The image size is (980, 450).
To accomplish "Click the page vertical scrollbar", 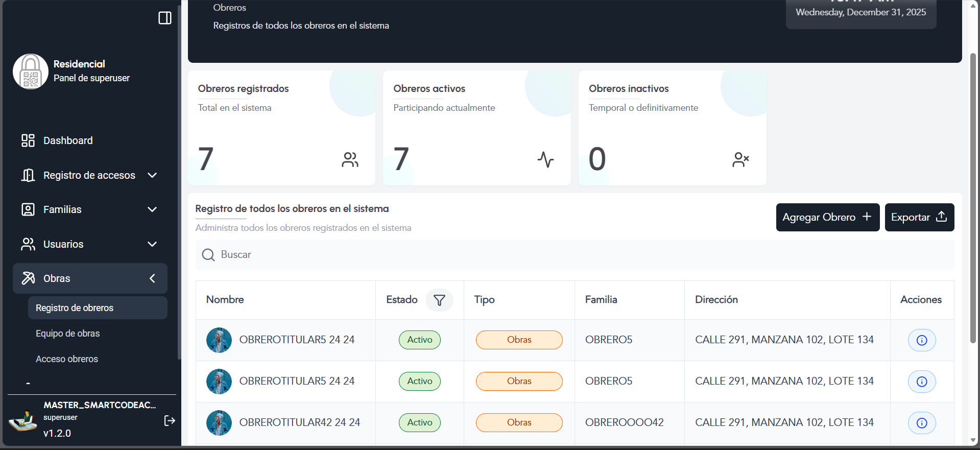I will [973, 204].
